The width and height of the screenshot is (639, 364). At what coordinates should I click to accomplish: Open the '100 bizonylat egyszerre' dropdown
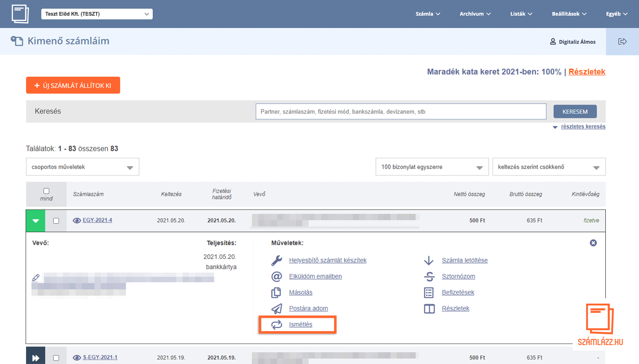coord(432,167)
